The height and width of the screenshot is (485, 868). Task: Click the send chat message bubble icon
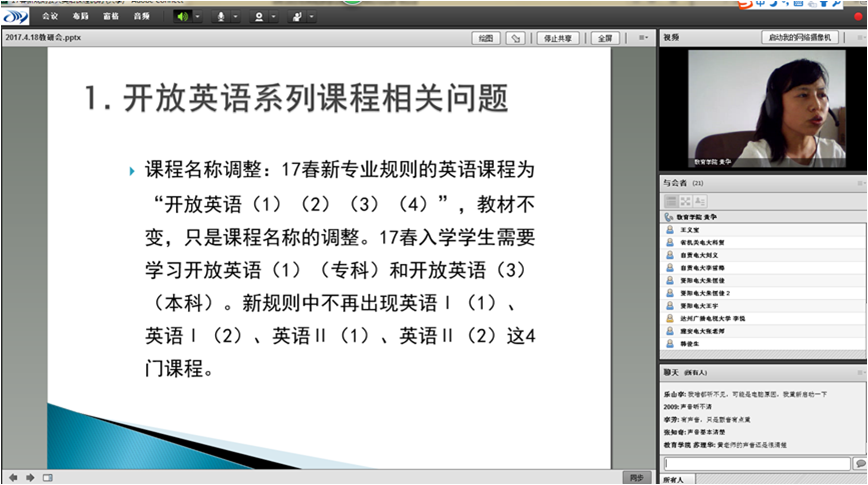[860, 463]
